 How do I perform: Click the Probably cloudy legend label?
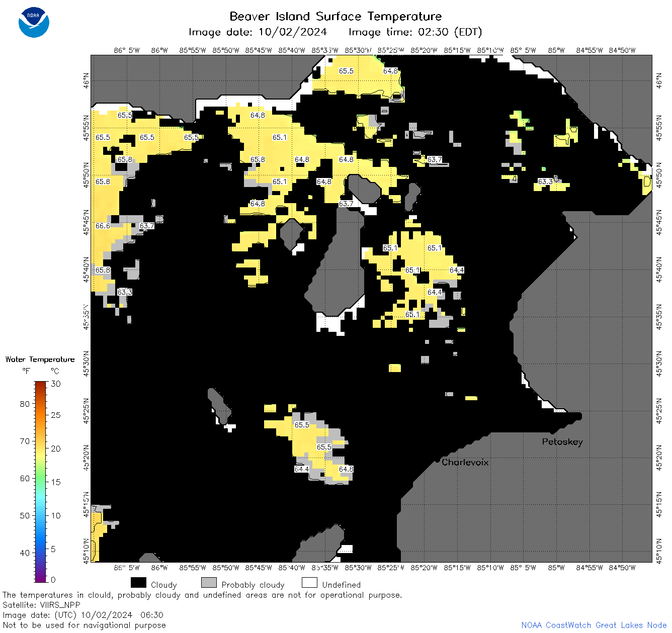(x=253, y=585)
